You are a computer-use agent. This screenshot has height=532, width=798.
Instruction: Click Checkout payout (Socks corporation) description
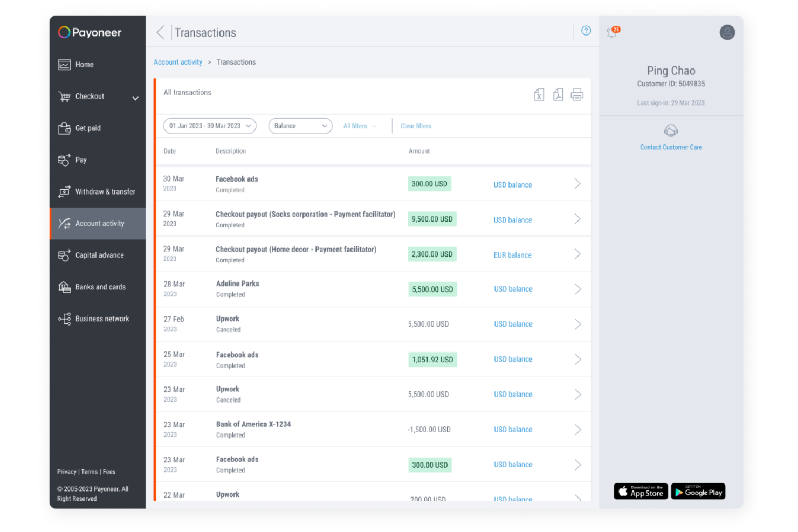[x=305, y=215]
